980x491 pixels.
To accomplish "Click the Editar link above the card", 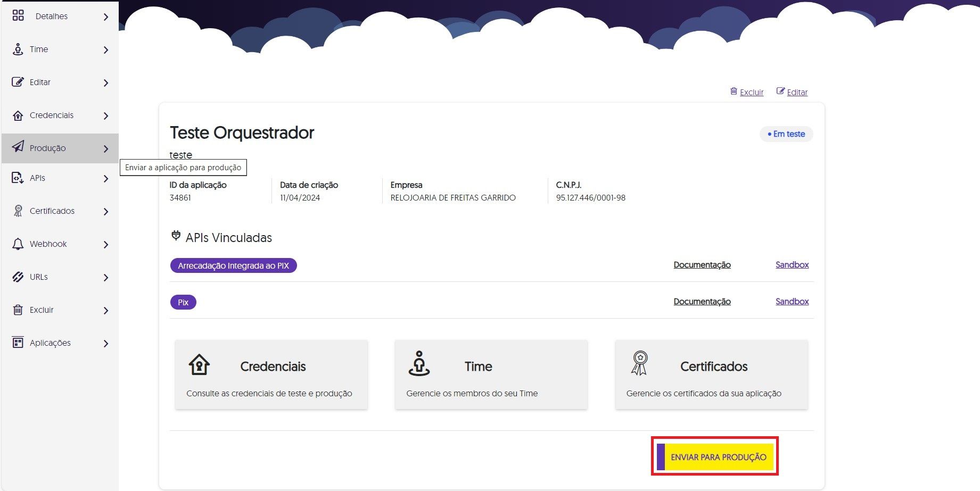I will (797, 92).
